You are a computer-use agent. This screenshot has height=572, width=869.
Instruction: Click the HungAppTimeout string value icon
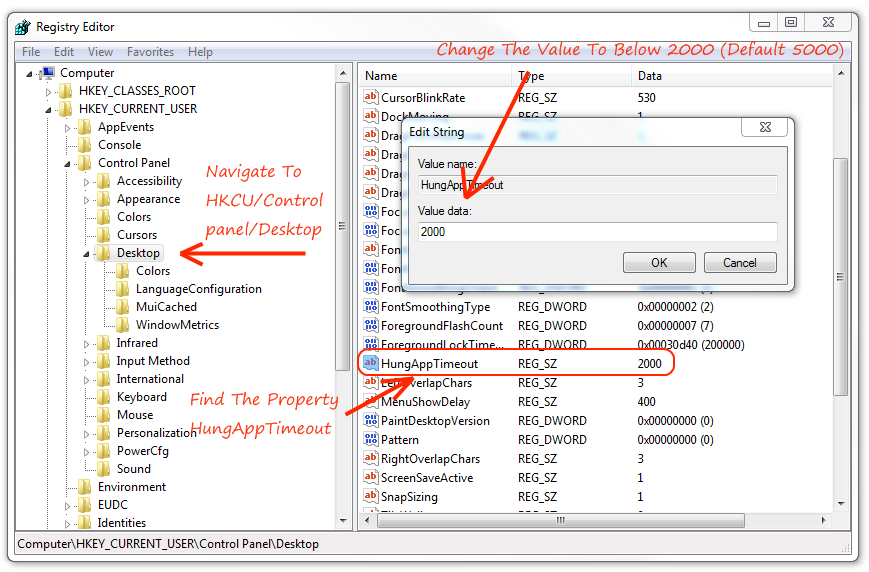[x=371, y=364]
